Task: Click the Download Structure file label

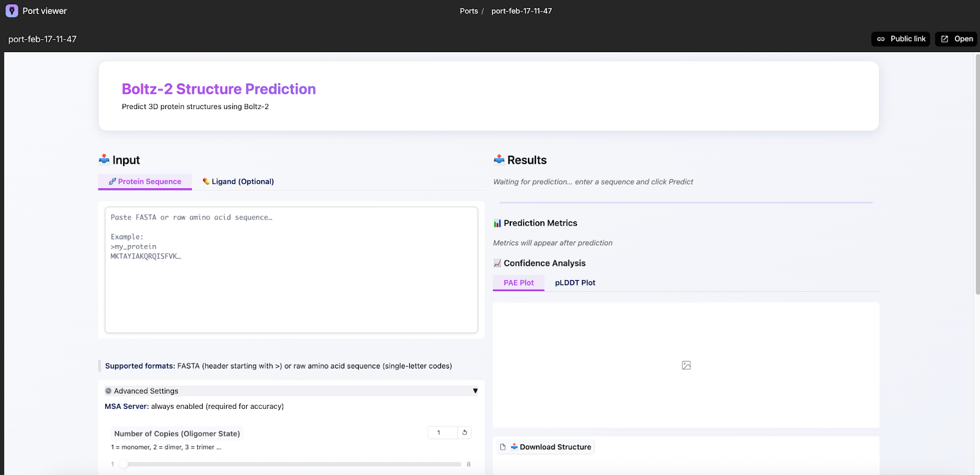Action: [546, 447]
